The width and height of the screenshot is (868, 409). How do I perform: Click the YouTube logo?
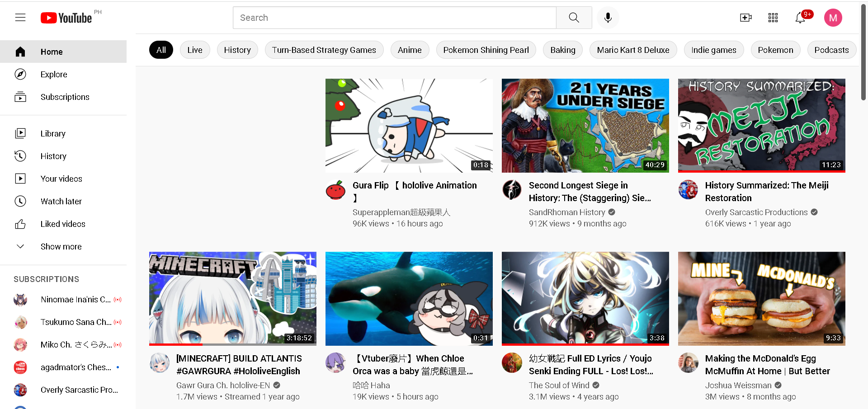click(66, 18)
